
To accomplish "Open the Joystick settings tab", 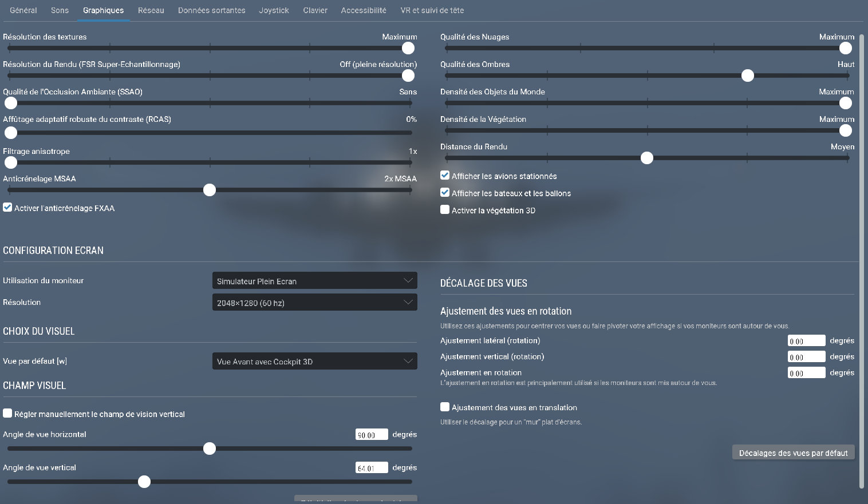I will coord(274,10).
